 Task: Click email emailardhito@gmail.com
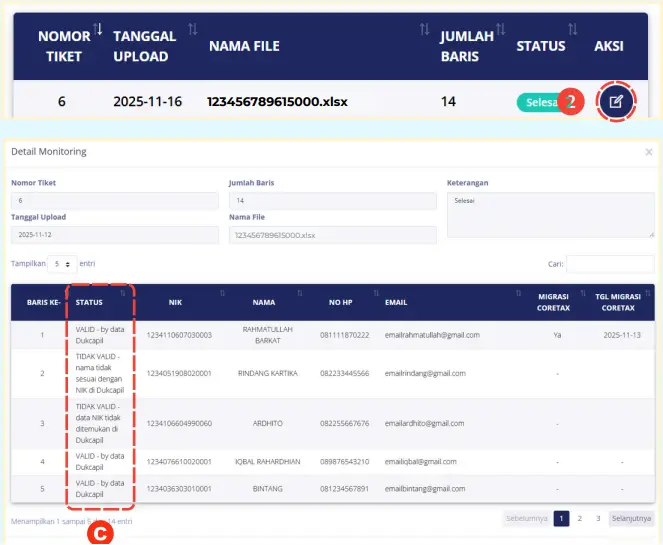[x=424, y=423]
